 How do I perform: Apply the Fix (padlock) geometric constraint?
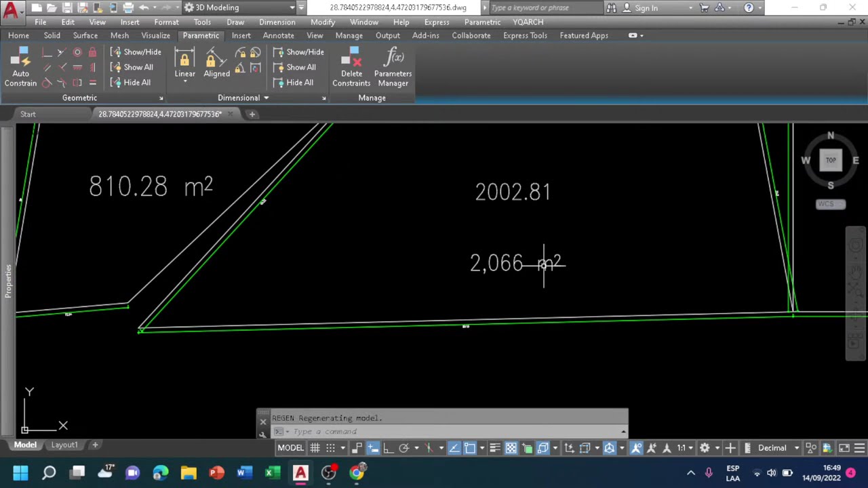[x=93, y=52]
